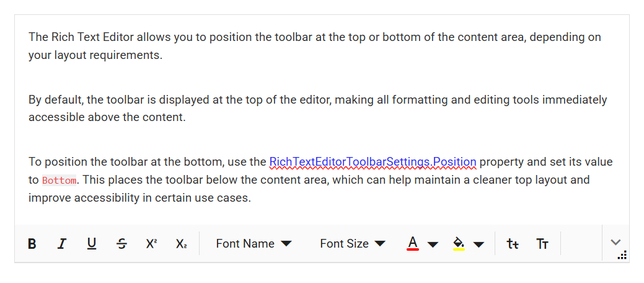Toggle Underline formatting
The image size is (644, 283).
coord(92,243)
